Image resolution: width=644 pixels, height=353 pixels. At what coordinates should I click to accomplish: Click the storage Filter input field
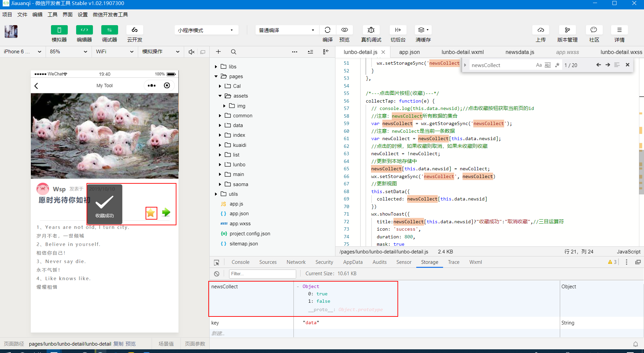tap(262, 274)
